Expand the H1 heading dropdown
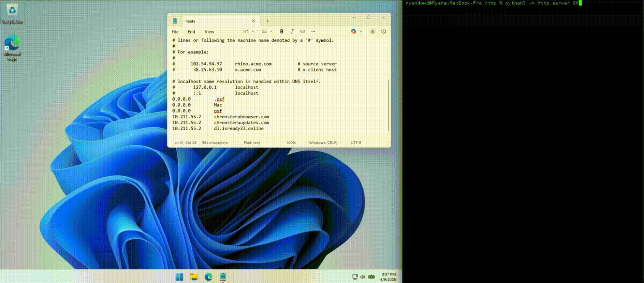Viewport: 644px width, 283px height. tap(249, 32)
